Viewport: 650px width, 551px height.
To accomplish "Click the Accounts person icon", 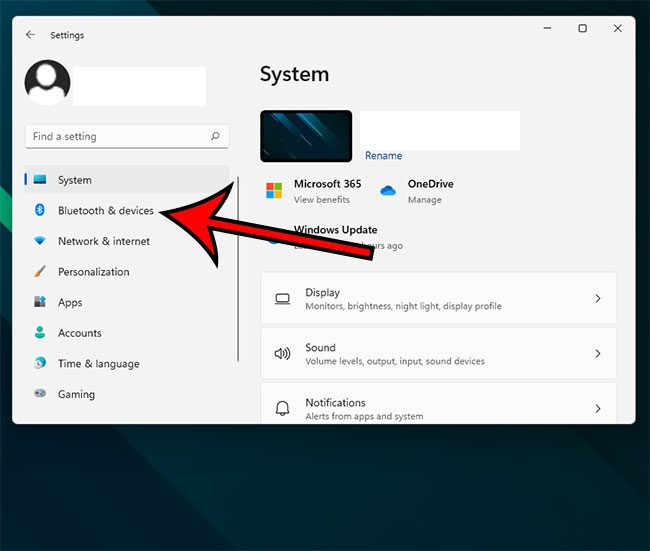I will [40, 333].
